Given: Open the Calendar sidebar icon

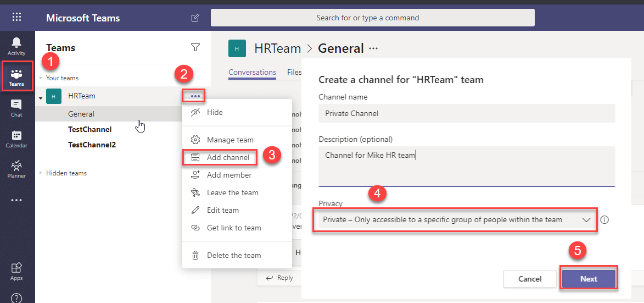Looking at the screenshot, I should click(x=16, y=139).
